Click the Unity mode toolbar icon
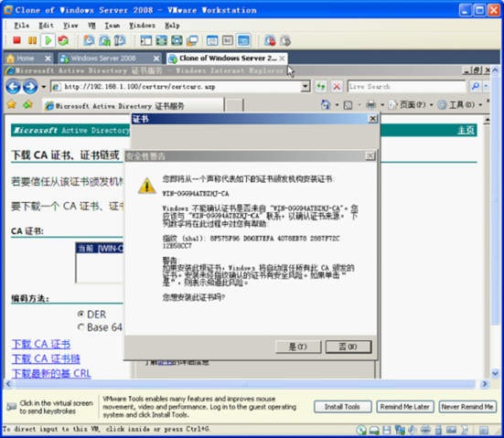Screen dimensions: 504x438 [x=192, y=40]
